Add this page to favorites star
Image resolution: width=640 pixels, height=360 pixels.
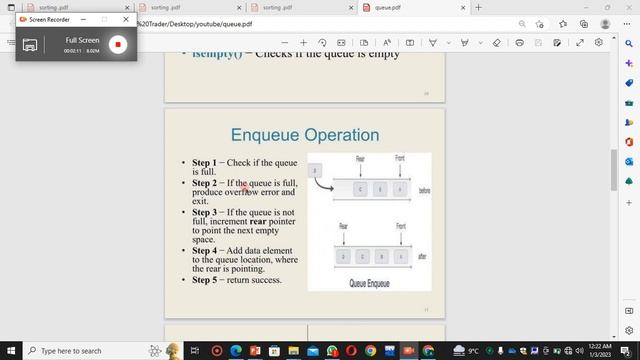coord(540,24)
